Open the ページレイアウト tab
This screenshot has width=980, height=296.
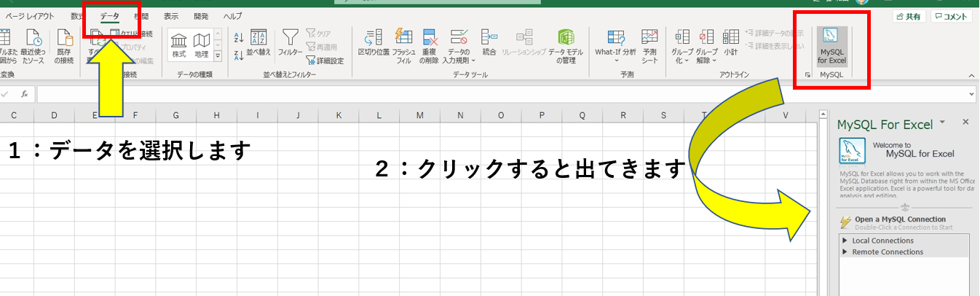30,15
